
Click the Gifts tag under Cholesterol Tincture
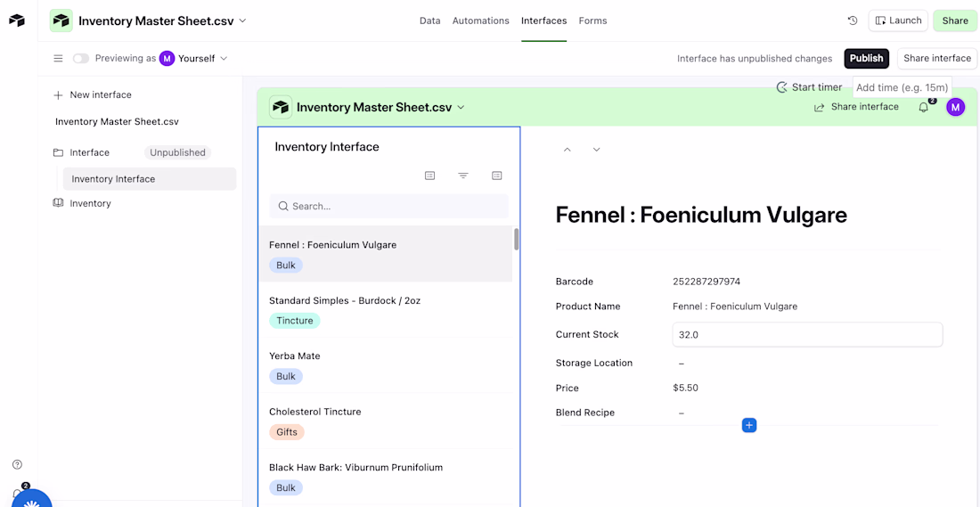[x=287, y=432]
